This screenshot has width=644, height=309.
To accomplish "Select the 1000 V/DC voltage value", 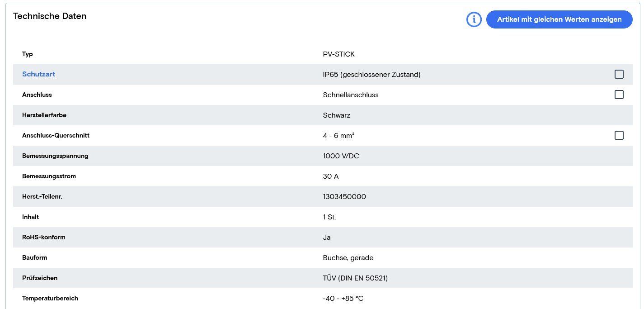I will (341, 156).
